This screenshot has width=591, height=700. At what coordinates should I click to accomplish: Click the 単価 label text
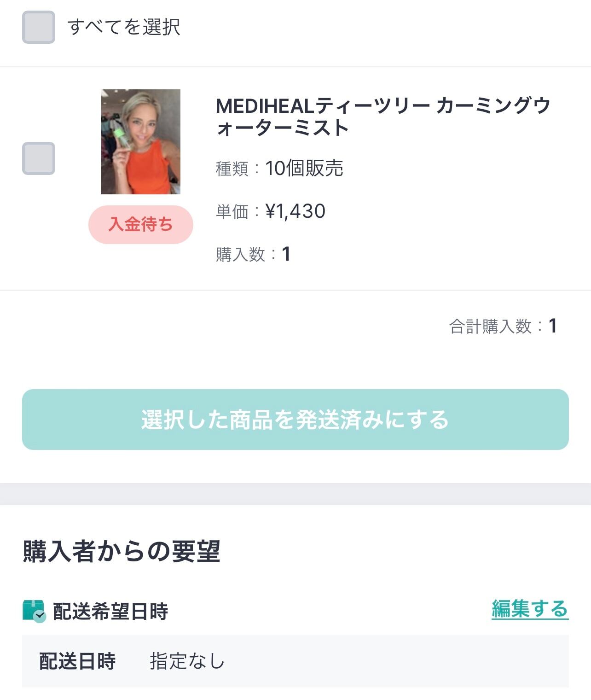232,212
